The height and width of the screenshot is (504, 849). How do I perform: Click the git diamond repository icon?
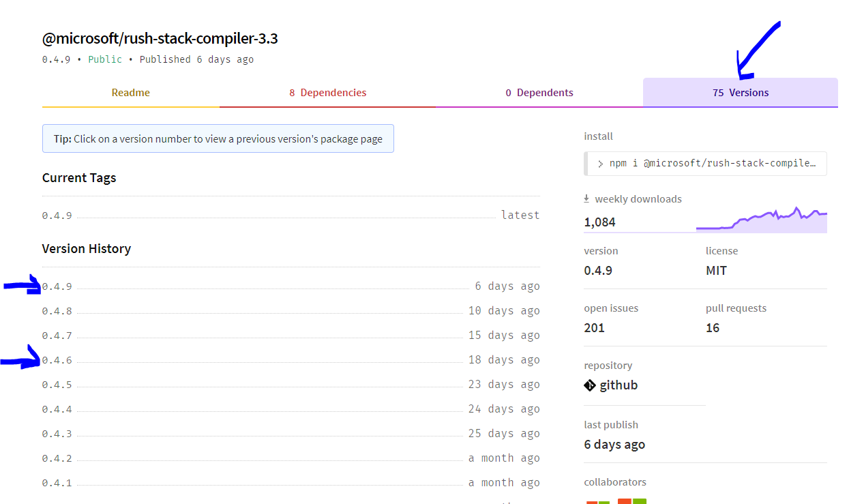coord(591,385)
